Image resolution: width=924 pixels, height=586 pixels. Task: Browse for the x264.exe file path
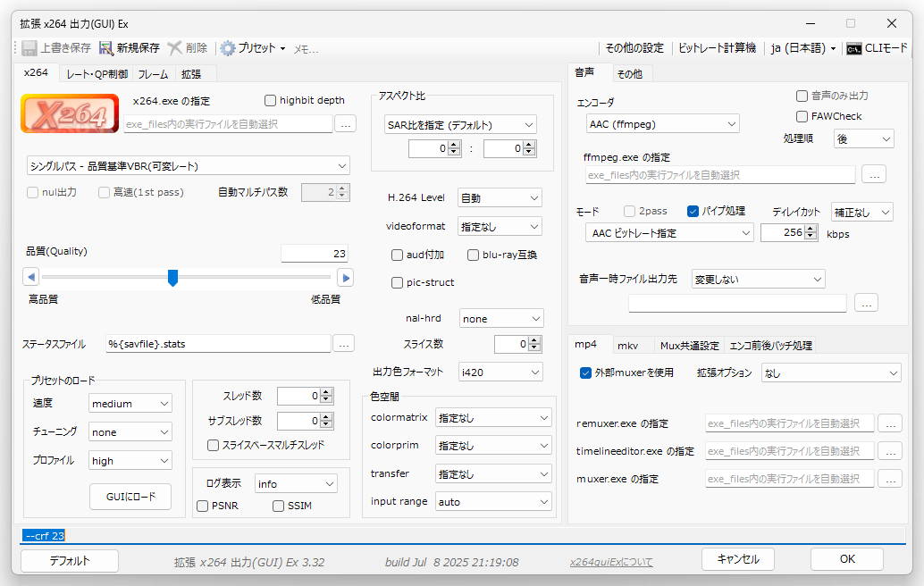point(345,124)
